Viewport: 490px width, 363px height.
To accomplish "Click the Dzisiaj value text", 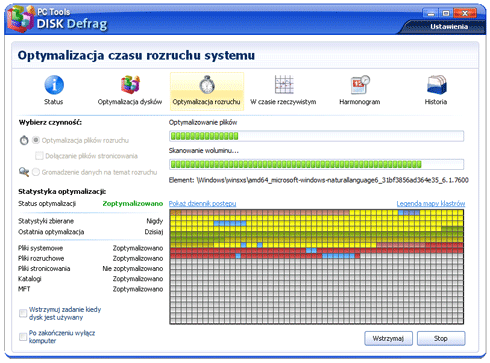I will [154, 232].
